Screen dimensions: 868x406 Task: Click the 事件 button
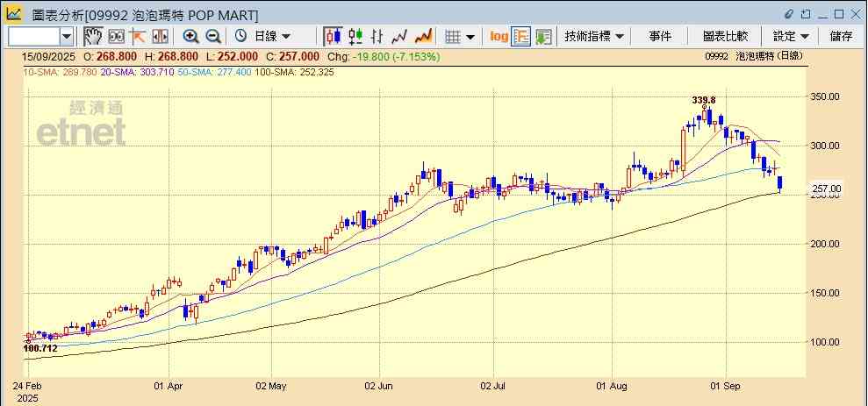[660, 37]
